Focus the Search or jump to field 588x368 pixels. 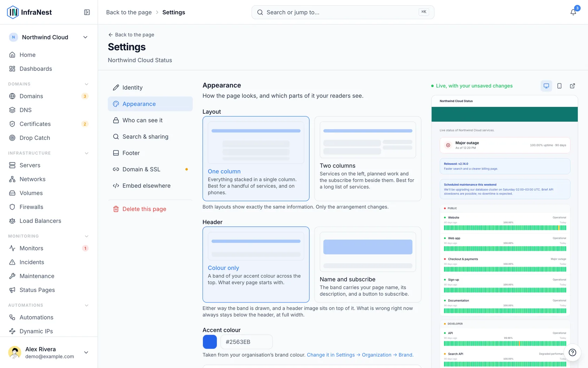(x=343, y=12)
